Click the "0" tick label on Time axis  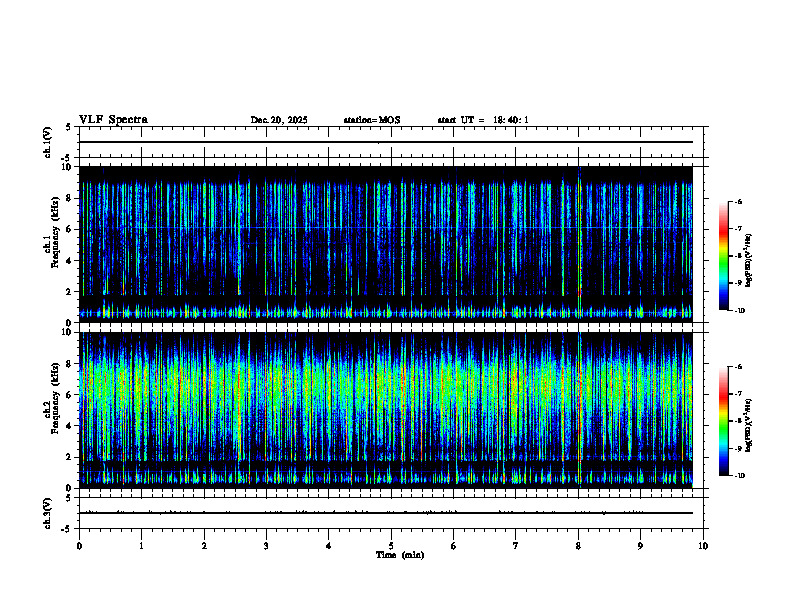(79, 546)
